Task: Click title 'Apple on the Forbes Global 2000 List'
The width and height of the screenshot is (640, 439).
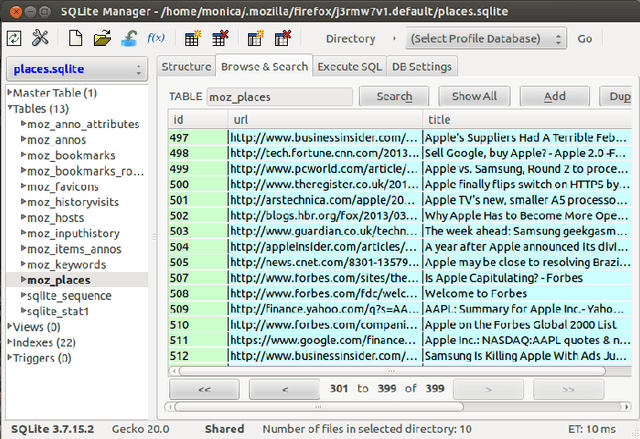Action: pos(520,325)
